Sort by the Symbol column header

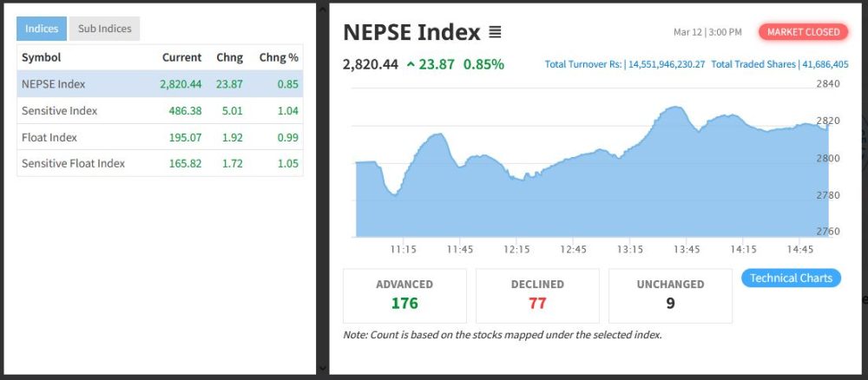click(x=41, y=57)
